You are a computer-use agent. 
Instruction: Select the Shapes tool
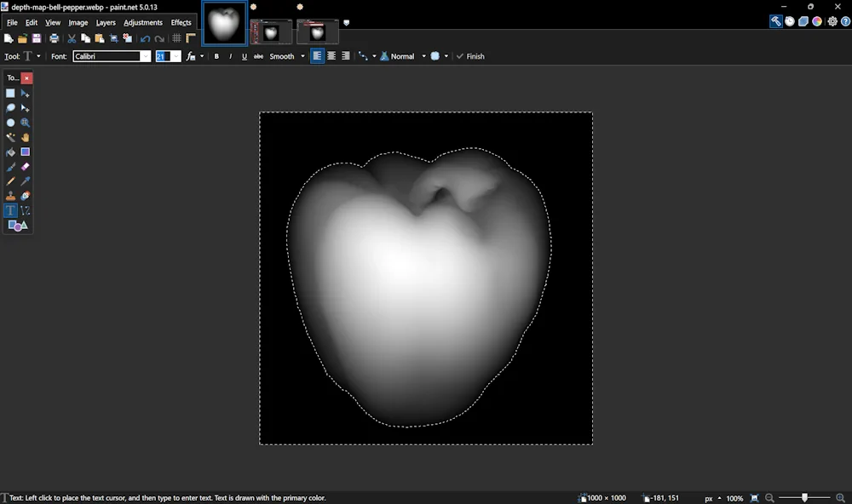click(x=17, y=226)
